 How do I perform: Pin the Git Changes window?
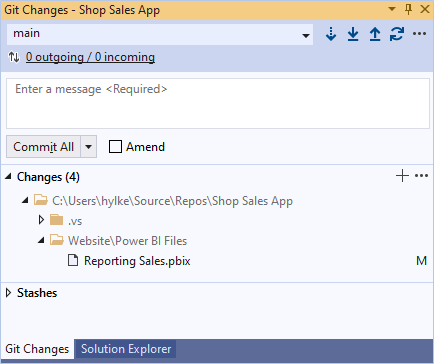click(408, 9)
